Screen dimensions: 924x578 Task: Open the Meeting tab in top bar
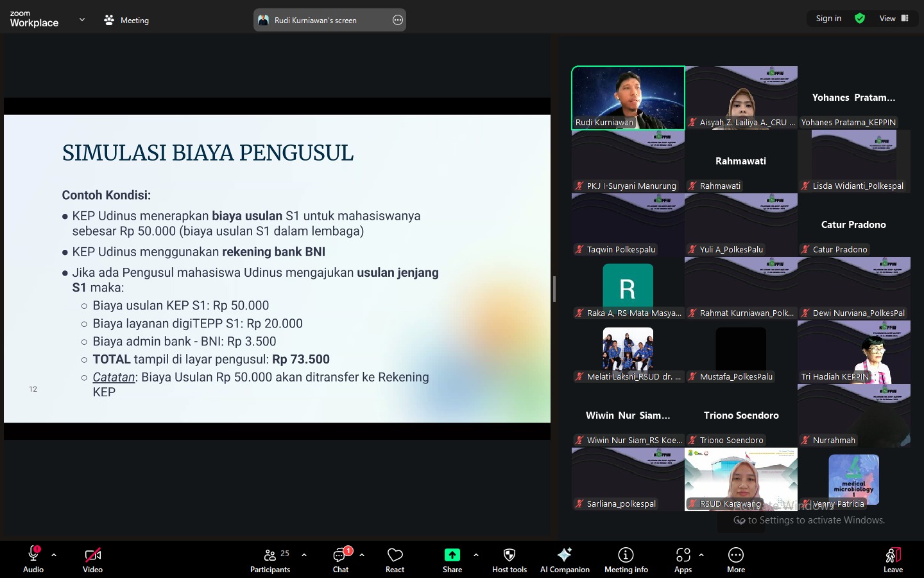pos(126,20)
